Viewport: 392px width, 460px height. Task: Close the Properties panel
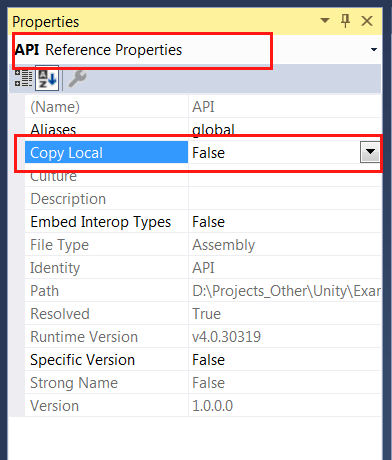click(x=367, y=21)
